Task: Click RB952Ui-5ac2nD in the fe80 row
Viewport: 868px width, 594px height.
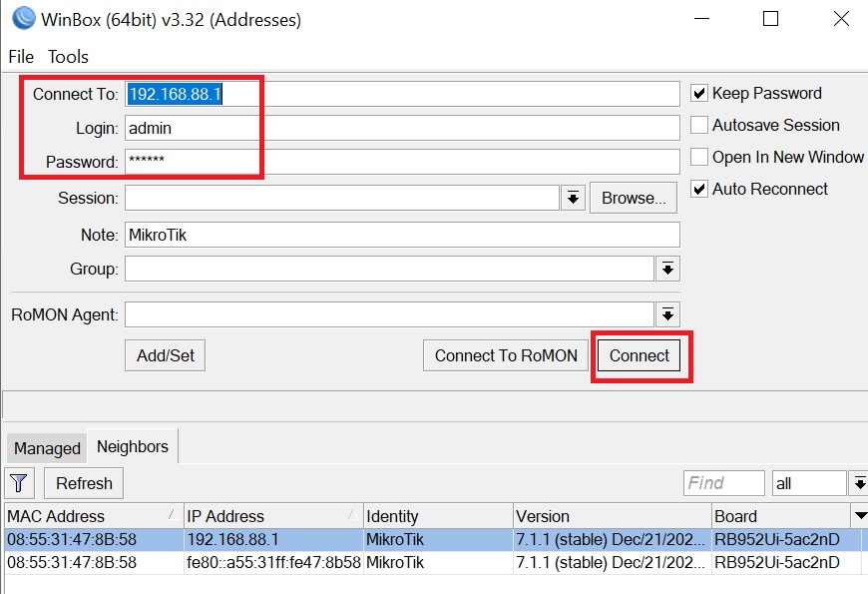Action: click(776, 562)
